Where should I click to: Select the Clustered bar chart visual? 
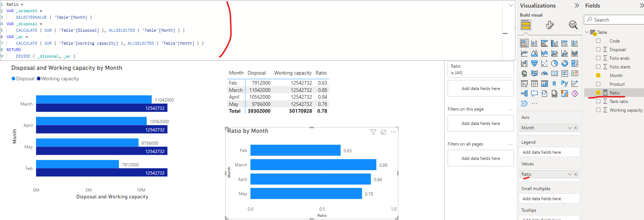pyautogui.click(x=545, y=43)
